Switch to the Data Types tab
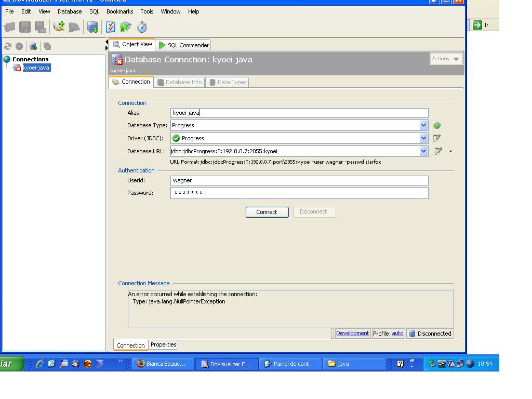Viewport: 532px width, 399px height. tap(228, 82)
